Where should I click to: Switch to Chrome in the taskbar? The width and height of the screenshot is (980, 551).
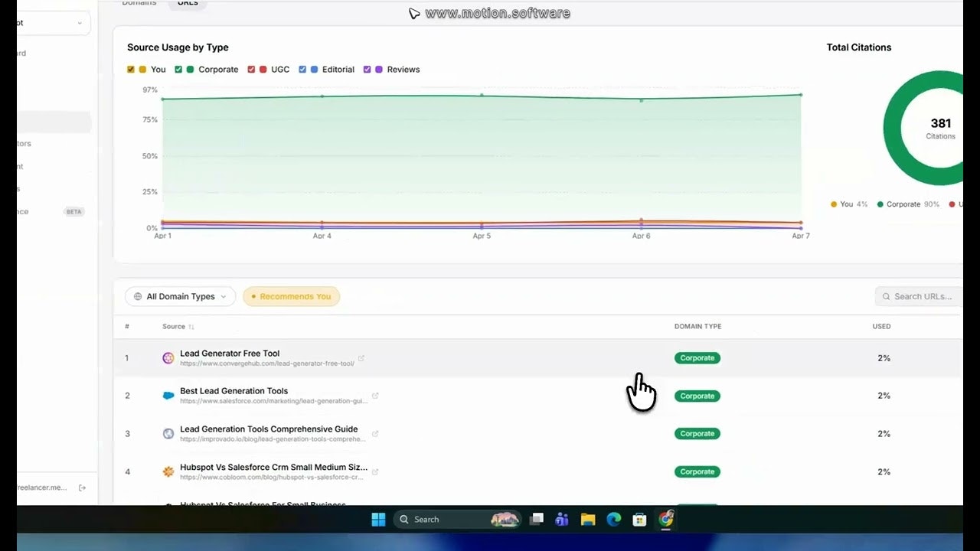665,520
